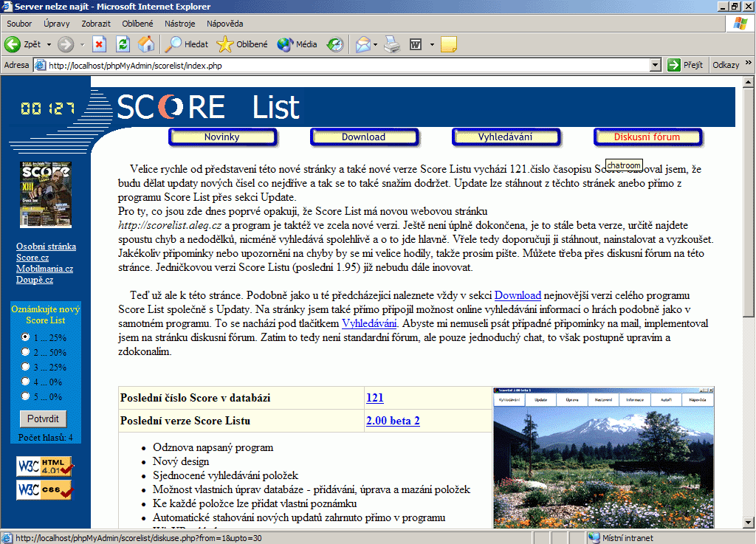Open Oblíbené favorites star in toolbar
Screen dimensions: 756x544
click(x=242, y=44)
